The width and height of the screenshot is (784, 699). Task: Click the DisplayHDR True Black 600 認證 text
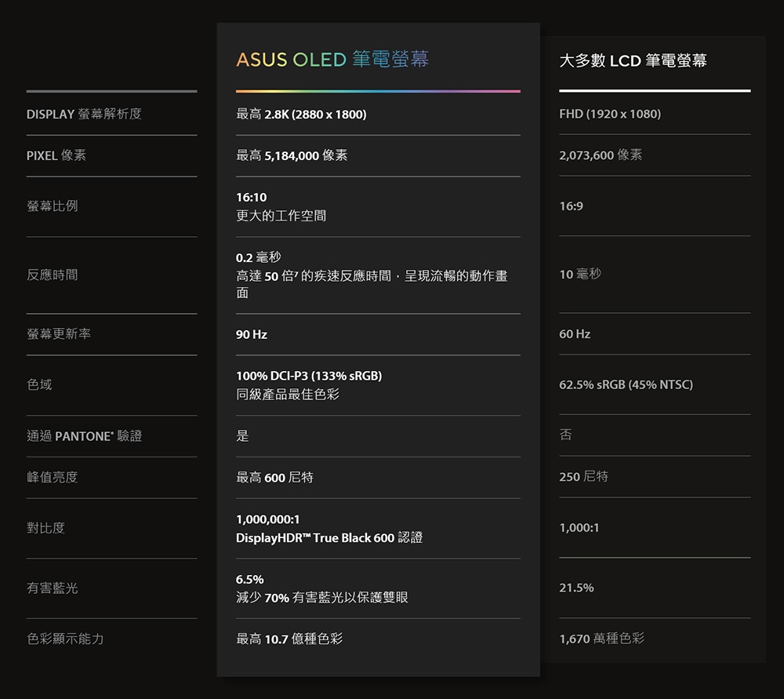pyautogui.click(x=329, y=538)
